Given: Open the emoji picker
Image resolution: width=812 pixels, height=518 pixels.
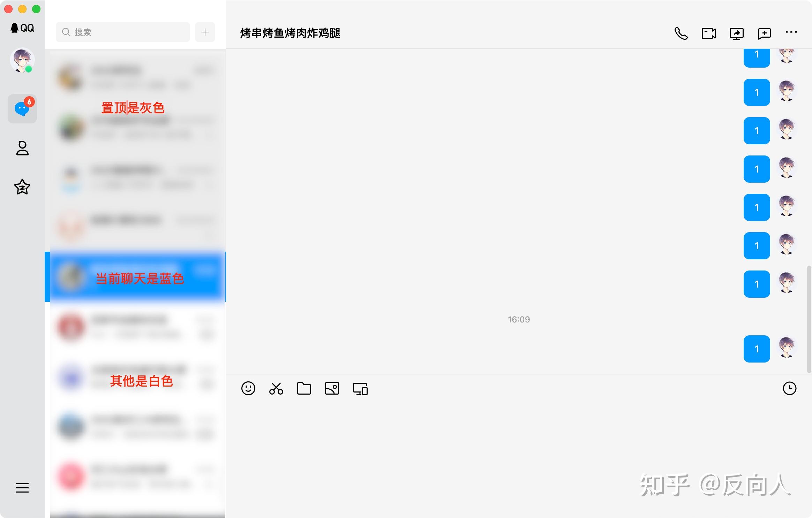Looking at the screenshot, I should click(248, 388).
